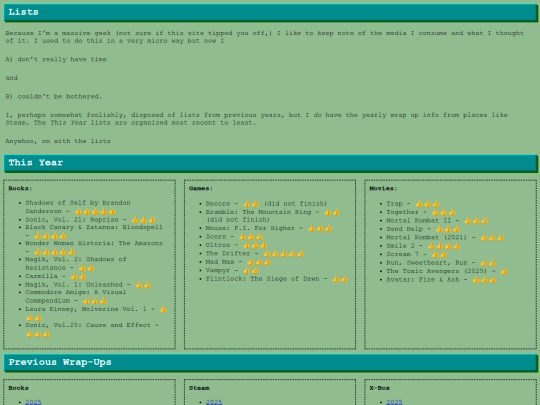Select Shadows of Self by Brandon Sanderson entry

[x=78, y=207]
